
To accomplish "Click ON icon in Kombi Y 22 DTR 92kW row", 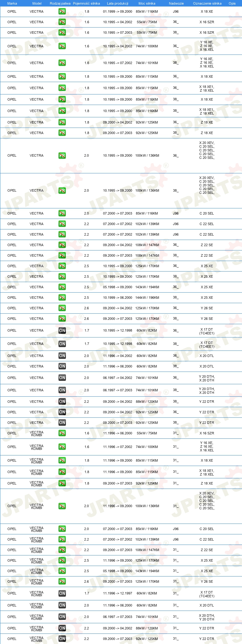I will tap(62, 639).
